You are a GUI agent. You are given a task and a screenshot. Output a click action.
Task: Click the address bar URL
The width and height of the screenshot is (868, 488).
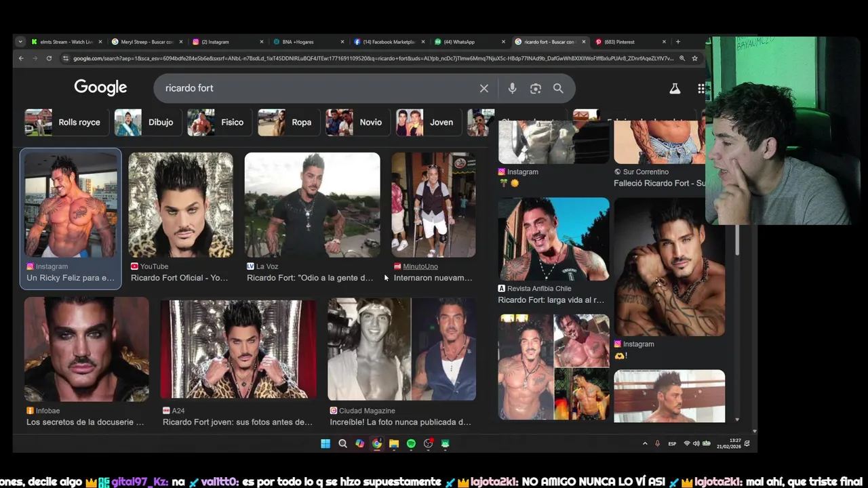(x=373, y=58)
